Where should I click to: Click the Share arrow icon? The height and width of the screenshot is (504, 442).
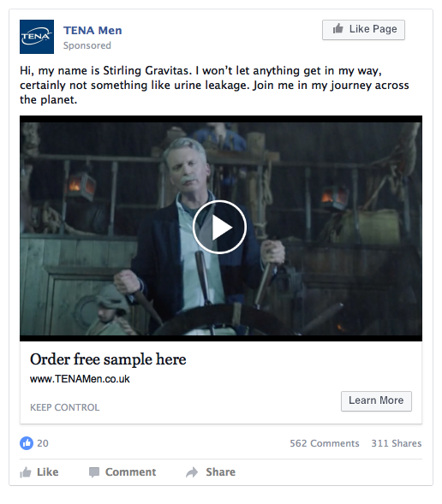192,472
